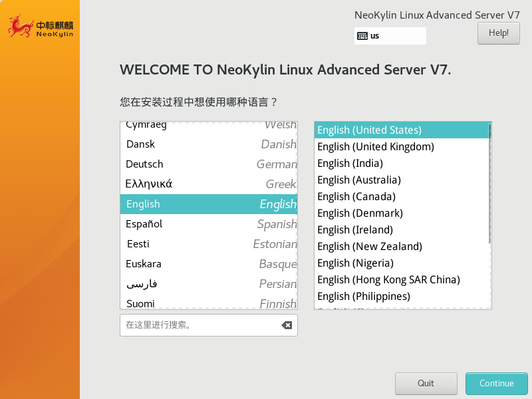Clear the search field with backspace icon
Screen dimensions: 532x399
[x=287, y=325]
